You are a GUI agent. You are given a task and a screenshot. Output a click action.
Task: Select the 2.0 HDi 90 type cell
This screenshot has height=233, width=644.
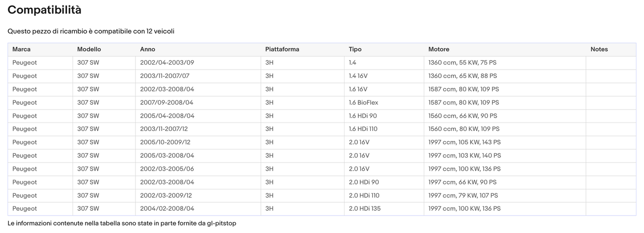(364, 182)
